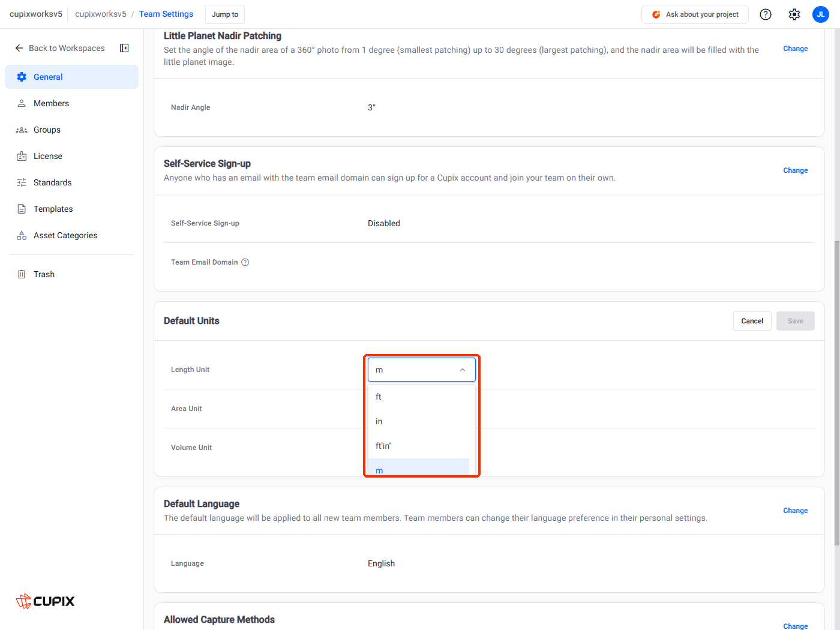Screen dimensions: 840x630
Task: Click Ask about your project button
Action: click(695, 14)
